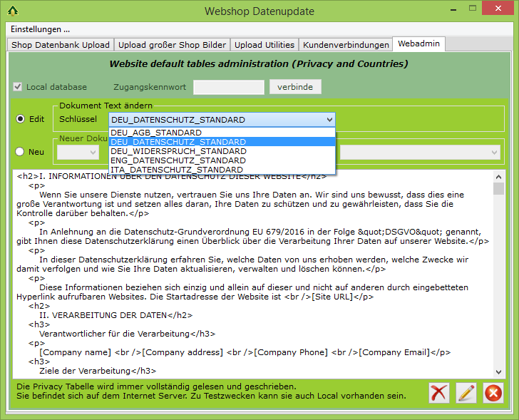
Task: Click the Zugangskennwort password field
Action: tap(229, 87)
